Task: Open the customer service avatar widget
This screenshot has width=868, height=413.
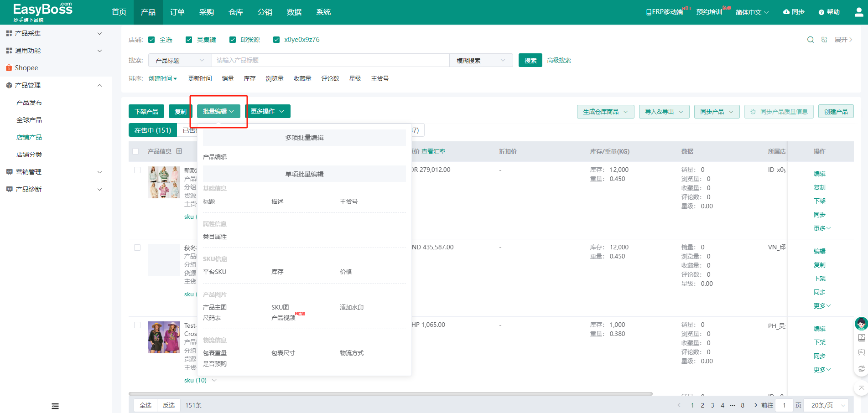Action: tap(861, 324)
